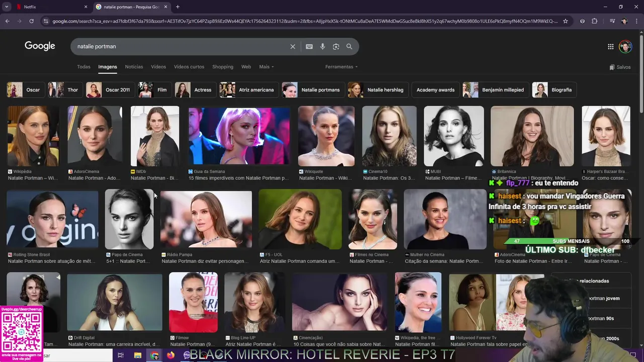The height and width of the screenshot is (362, 644).
Task: Switch to the Todas results tab
Action: click(84, 67)
